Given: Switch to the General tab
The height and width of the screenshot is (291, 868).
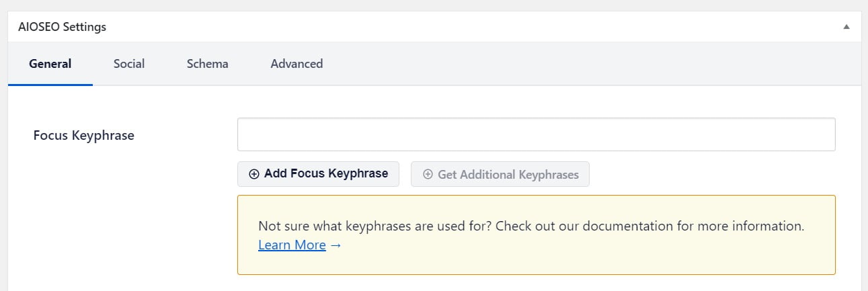Looking at the screenshot, I should click(x=50, y=64).
